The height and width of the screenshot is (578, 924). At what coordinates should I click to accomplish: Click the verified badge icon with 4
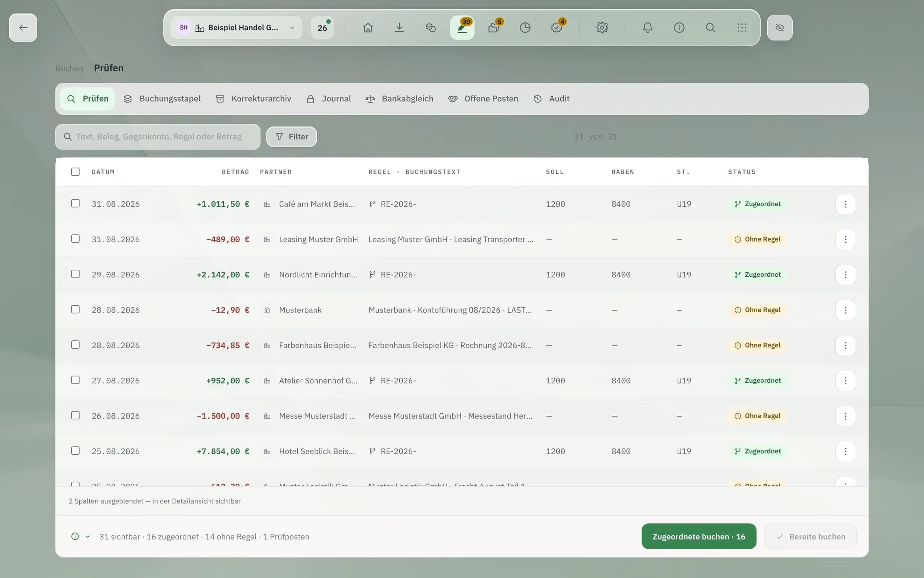tap(557, 28)
